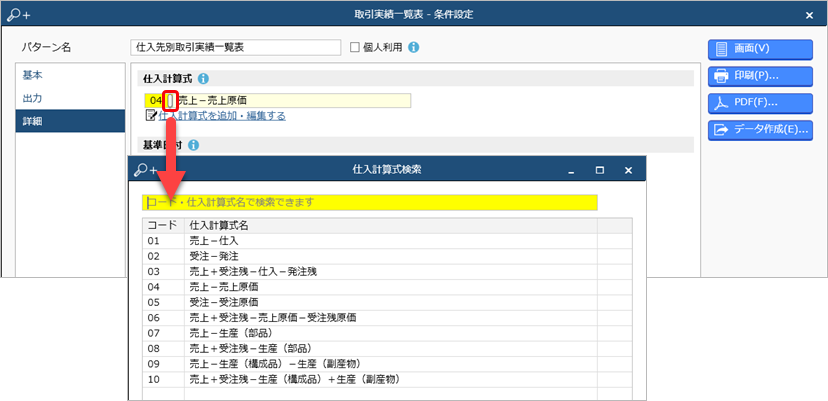This screenshot has width=828, height=401.
Task: Click the 印刷(P)... button
Action: pos(760,76)
